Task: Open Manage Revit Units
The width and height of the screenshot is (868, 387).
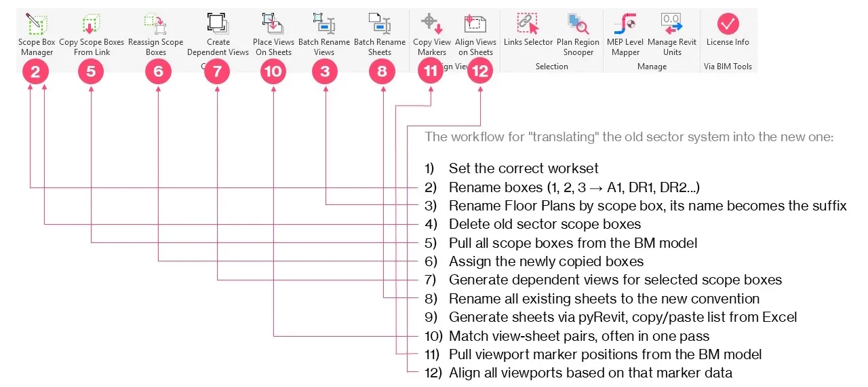Action: [x=672, y=35]
